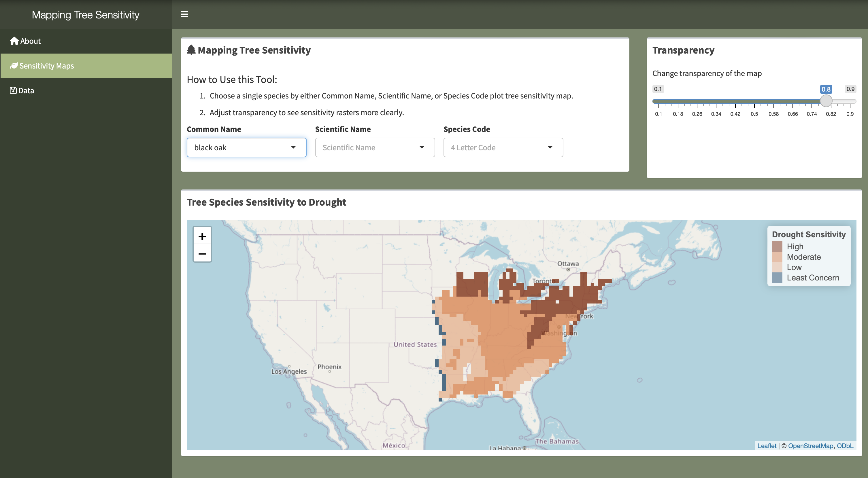Open the About page
This screenshot has height=478, width=868.
click(86, 41)
